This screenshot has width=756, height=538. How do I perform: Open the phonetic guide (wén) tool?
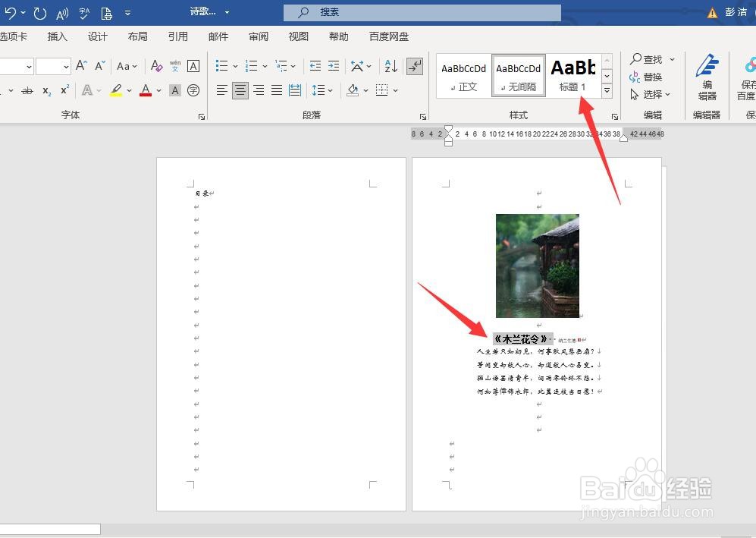tap(175, 65)
